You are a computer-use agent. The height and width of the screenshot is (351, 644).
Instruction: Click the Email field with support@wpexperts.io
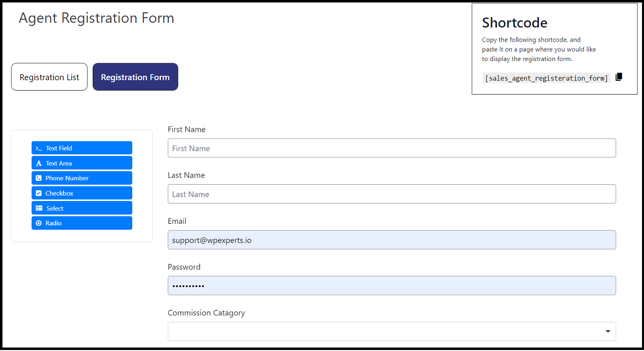click(x=392, y=240)
